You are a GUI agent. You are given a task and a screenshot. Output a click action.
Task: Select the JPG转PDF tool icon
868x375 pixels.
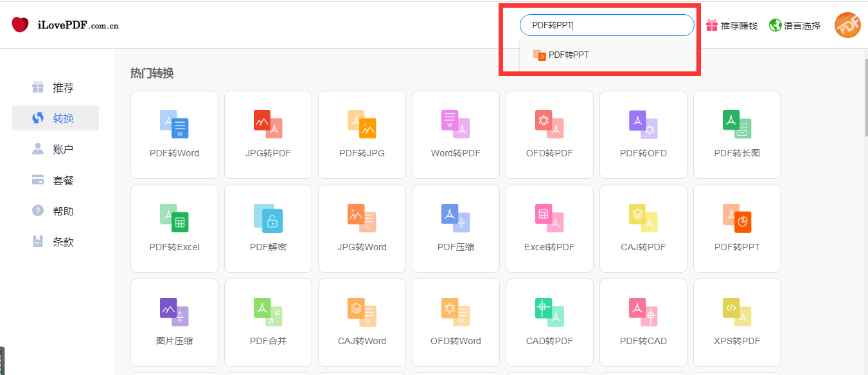point(268,124)
